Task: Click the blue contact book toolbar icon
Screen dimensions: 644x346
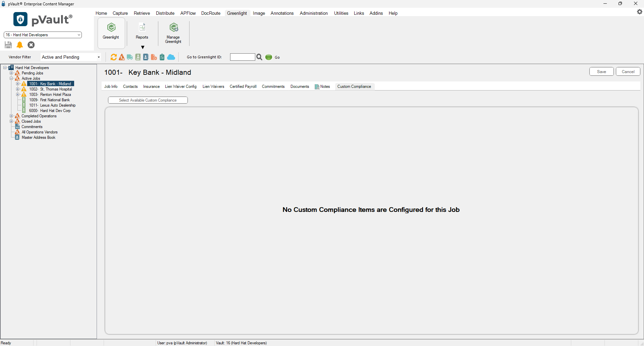Action: (146, 57)
